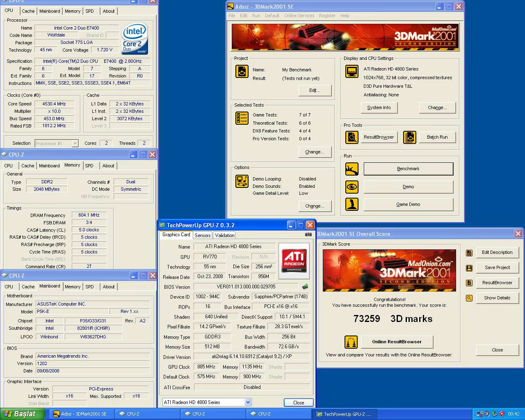
Task: Click the ResultBrowser magnifier icon in Pro Tools
Action: click(352, 137)
